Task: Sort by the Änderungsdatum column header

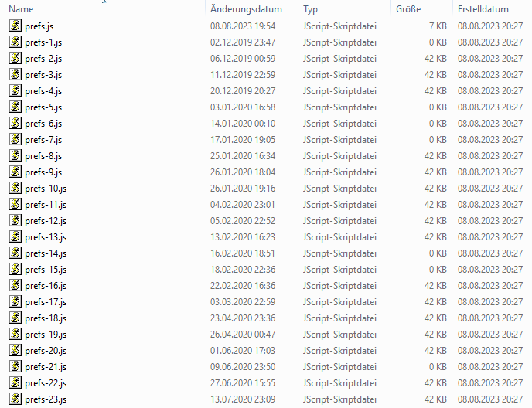Action: [246, 9]
